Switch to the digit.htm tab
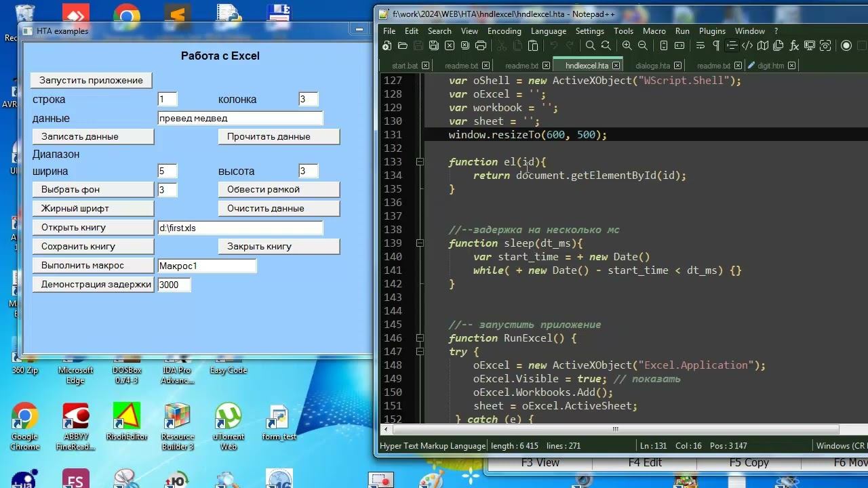 click(x=771, y=66)
